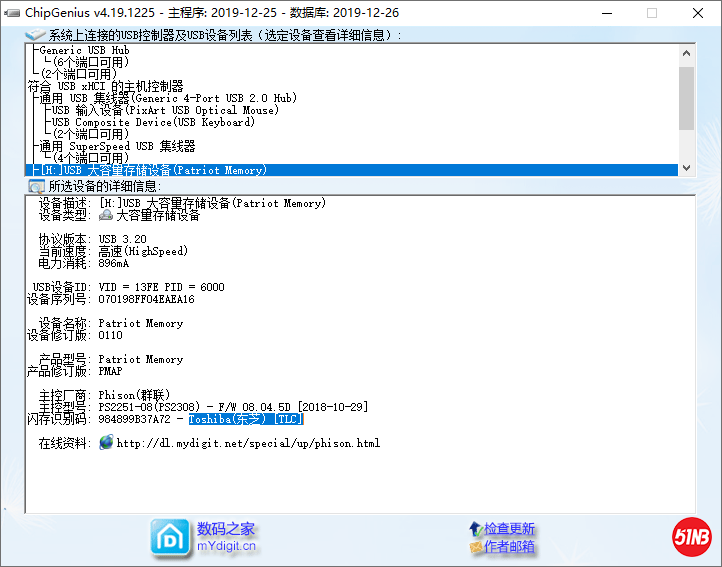Click the device list header icon
Image resolution: width=722 pixels, height=567 pixels.
click(x=35, y=35)
